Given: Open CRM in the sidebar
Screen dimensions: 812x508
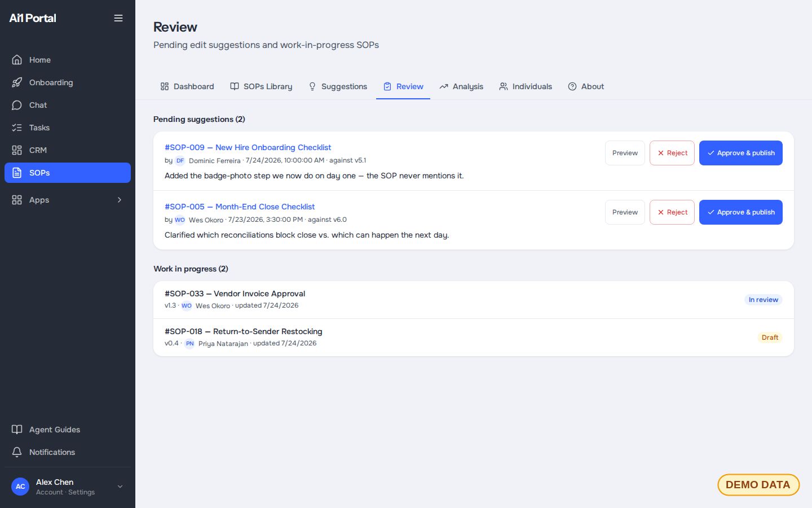Looking at the screenshot, I should pos(68,150).
